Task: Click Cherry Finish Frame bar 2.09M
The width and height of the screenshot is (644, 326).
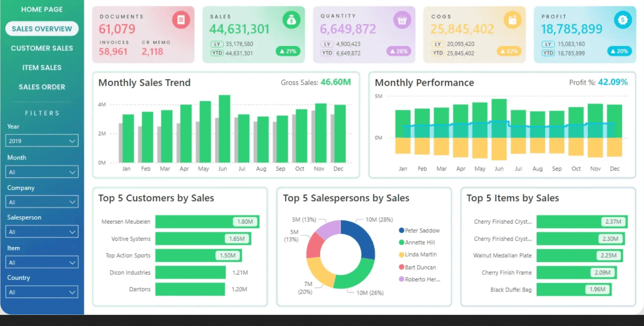Action: coord(577,272)
